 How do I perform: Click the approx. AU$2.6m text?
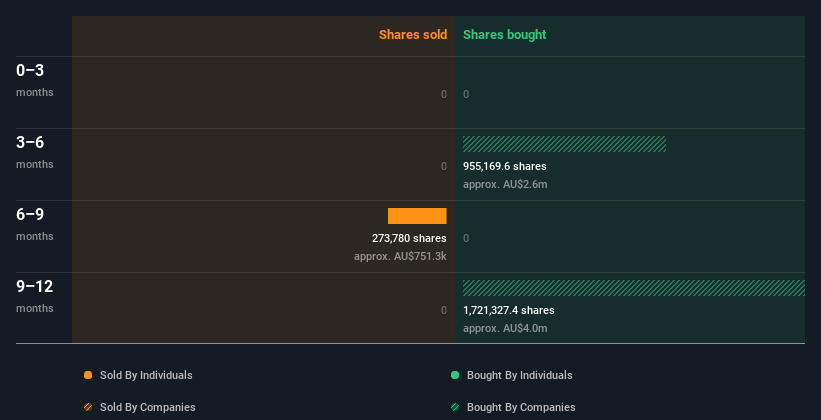[505, 184]
